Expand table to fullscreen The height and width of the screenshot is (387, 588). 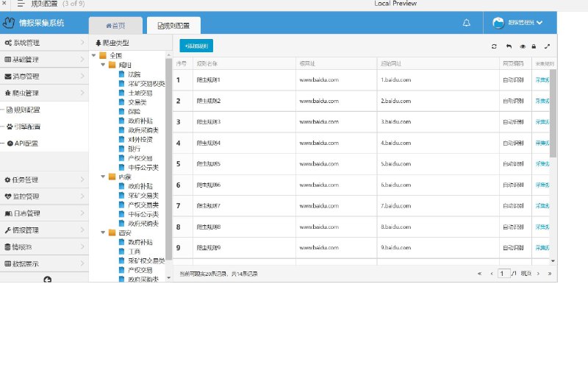(547, 46)
